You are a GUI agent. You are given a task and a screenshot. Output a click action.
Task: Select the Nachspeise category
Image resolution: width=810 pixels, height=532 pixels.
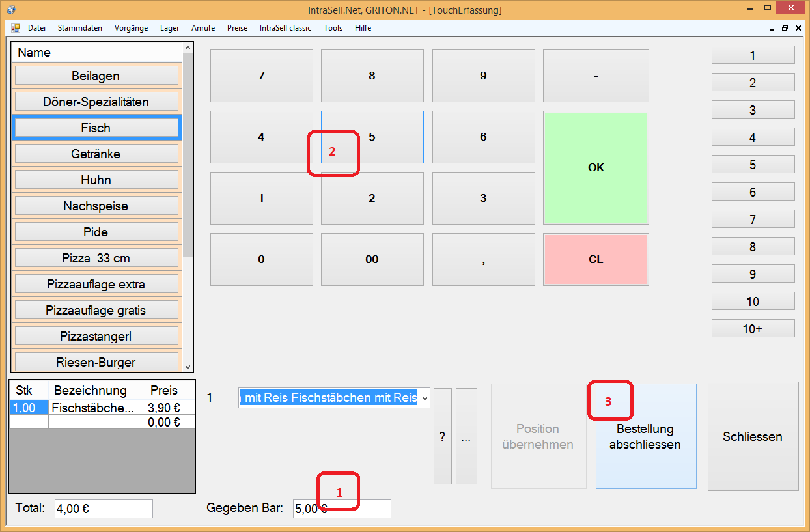(x=96, y=206)
